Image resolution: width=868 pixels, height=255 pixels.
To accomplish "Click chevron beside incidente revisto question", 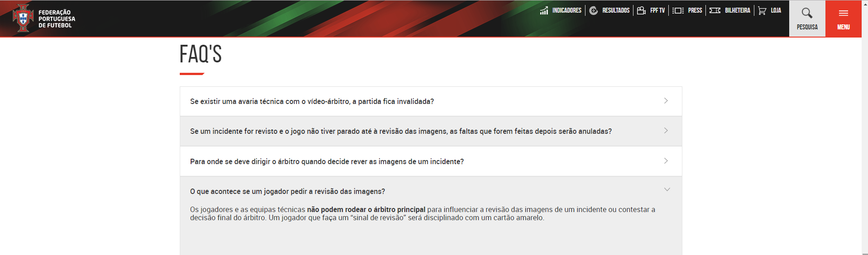I will pos(666,131).
